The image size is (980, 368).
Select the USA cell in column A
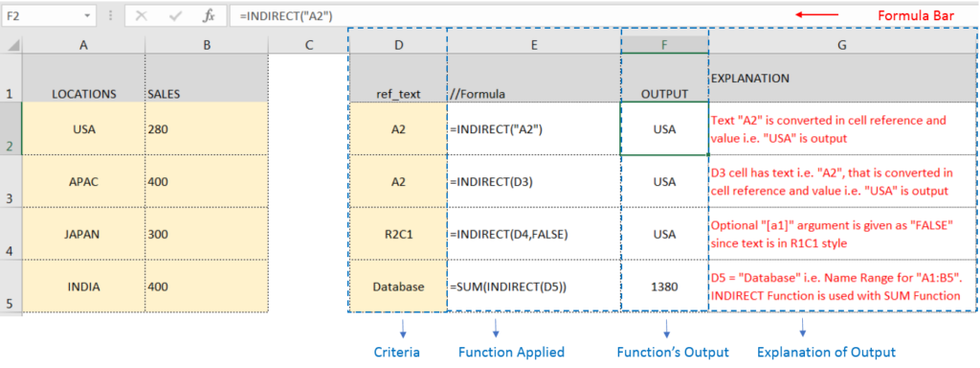tap(84, 129)
